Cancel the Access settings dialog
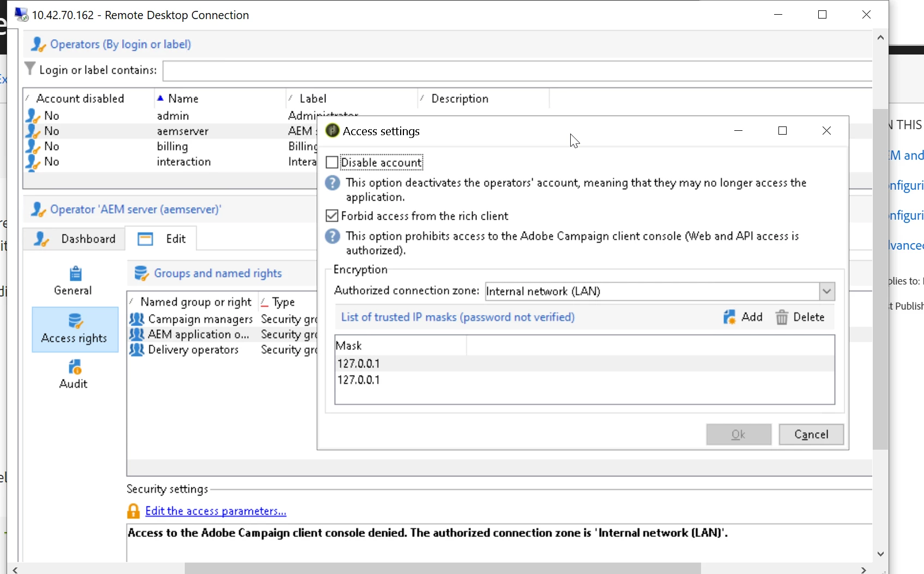This screenshot has height=574, width=924. [811, 434]
